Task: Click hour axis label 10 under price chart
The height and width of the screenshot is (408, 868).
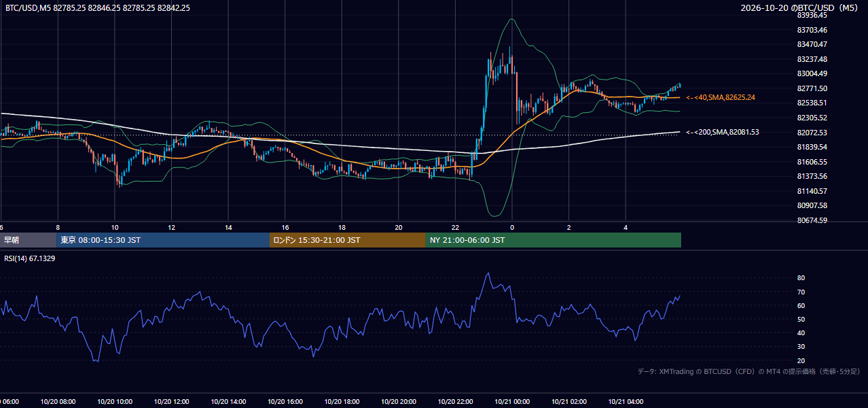Action: (x=115, y=228)
